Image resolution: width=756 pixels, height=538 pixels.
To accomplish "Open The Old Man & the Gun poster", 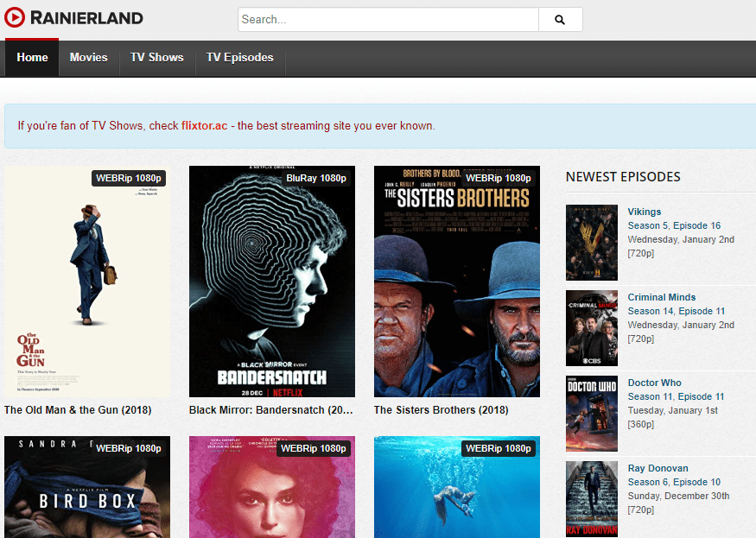I will tap(87, 282).
